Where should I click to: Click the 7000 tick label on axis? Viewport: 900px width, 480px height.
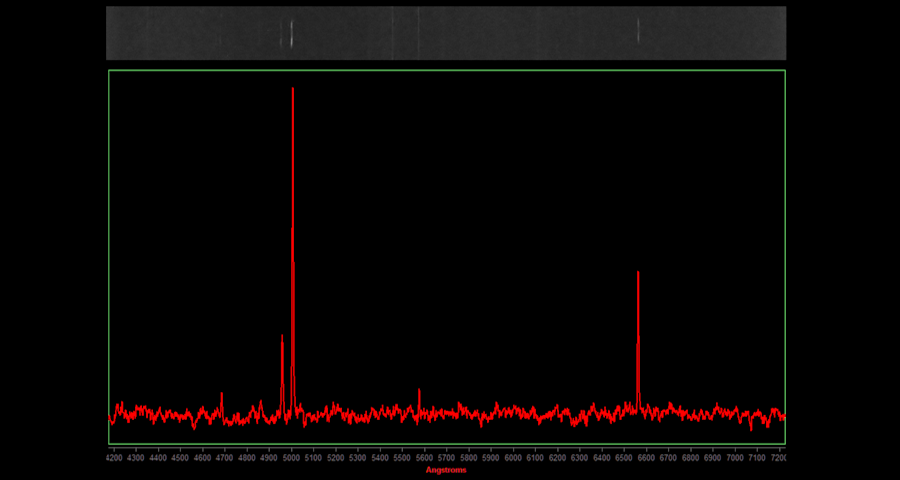pos(735,458)
